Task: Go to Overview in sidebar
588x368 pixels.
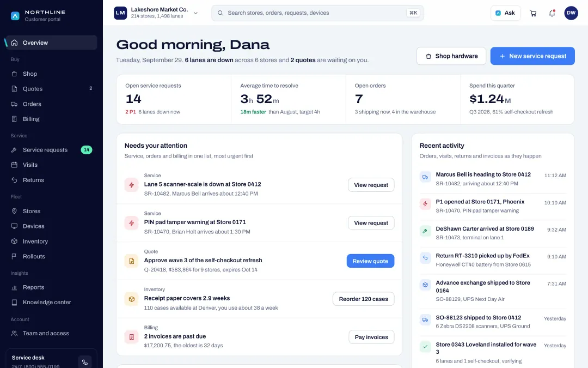Action: (x=51, y=43)
